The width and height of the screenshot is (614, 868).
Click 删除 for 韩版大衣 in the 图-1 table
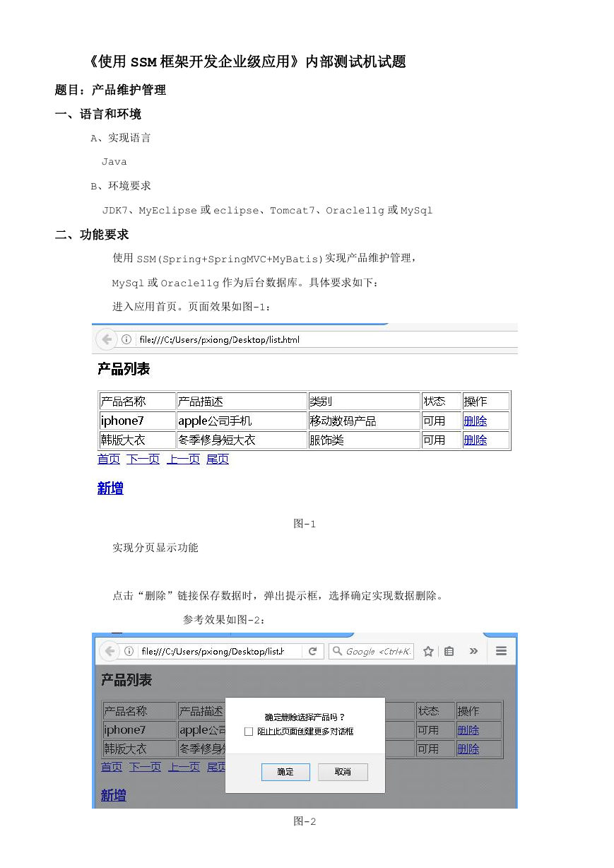[476, 440]
